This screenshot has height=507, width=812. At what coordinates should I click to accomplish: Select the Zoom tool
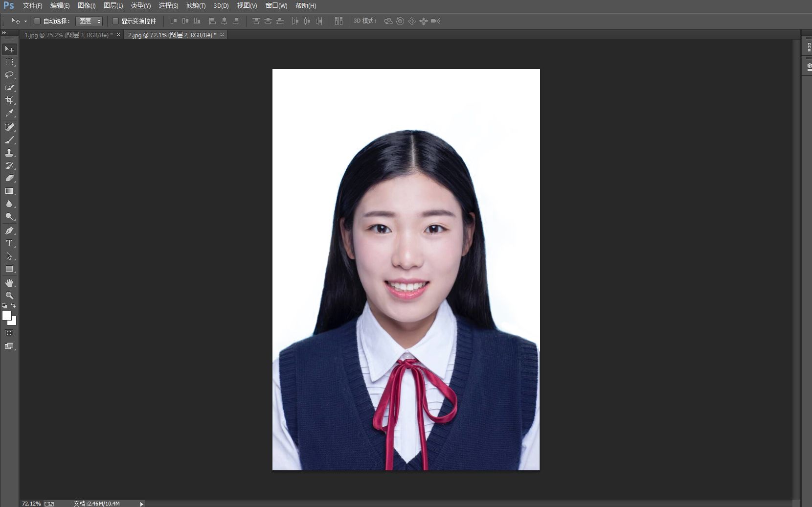[9, 296]
